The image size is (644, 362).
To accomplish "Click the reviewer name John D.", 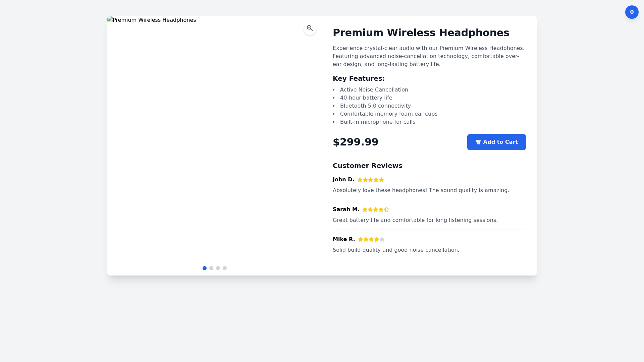I will tap(343, 180).
